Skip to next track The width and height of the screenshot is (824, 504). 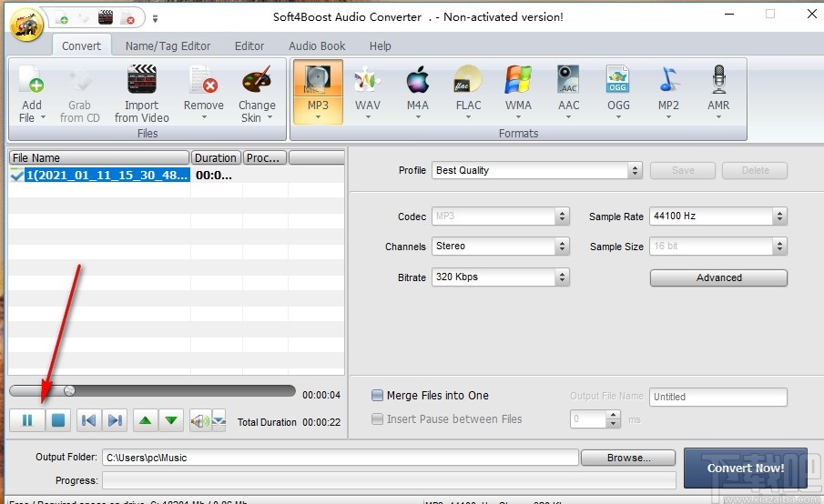pyautogui.click(x=115, y=420)
